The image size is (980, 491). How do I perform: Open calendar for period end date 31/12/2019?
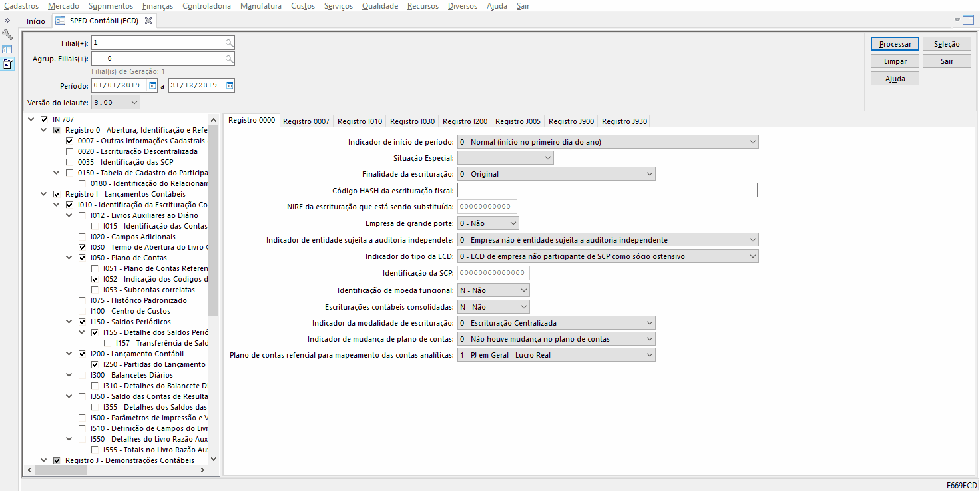click(x=230, y=85)
